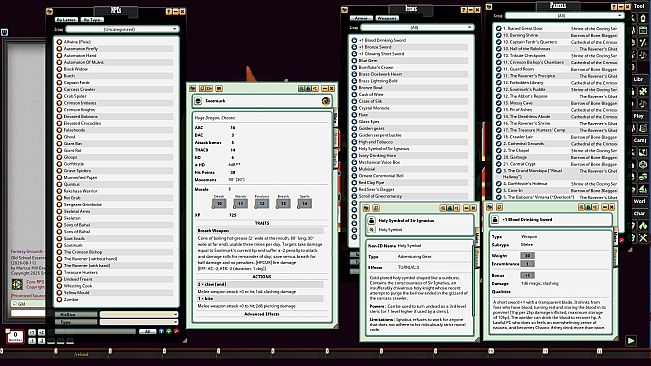The height and width of the screenshot is (366, 651).
Task: Click percent/modifier icon in right sidebar
Action: pyautogui.click(x=643, y=42)
